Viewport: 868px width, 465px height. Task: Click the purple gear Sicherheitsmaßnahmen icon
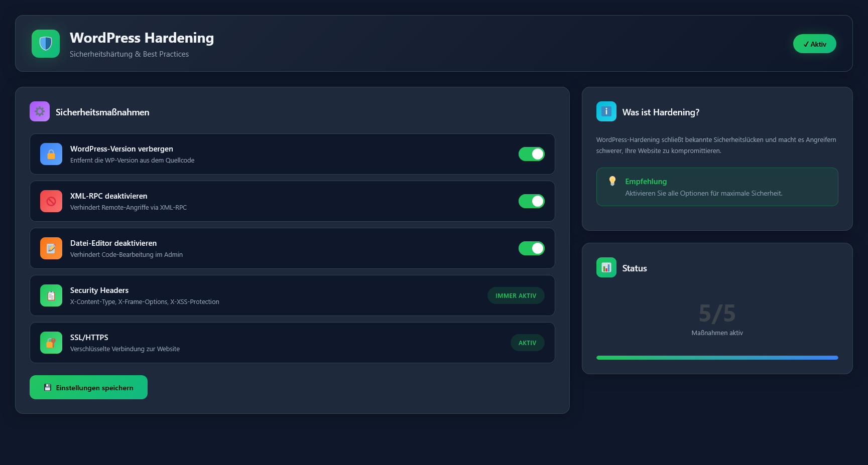point(40,111)
